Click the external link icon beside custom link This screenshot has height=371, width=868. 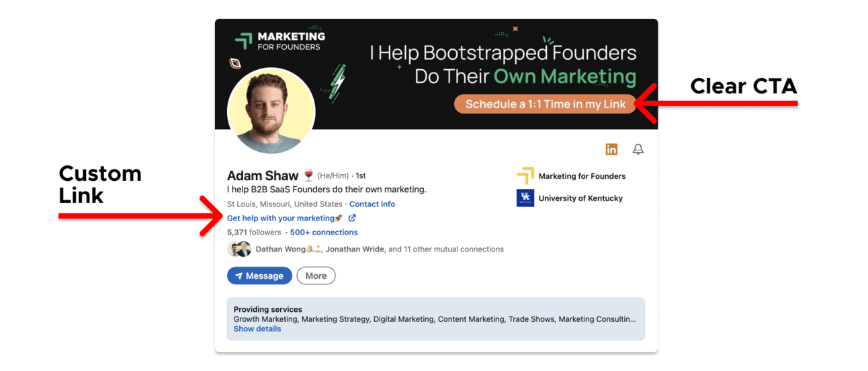click(x=352, y=218)
